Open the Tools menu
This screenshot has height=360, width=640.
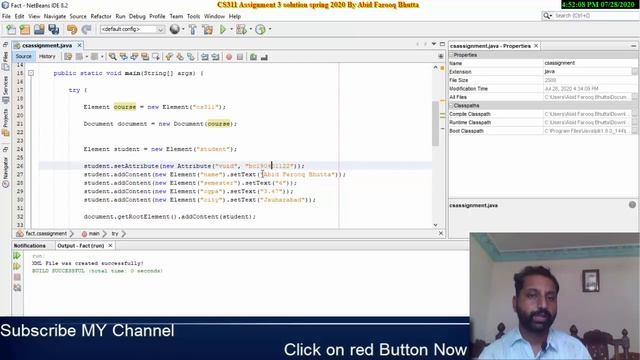coord(193,16)
